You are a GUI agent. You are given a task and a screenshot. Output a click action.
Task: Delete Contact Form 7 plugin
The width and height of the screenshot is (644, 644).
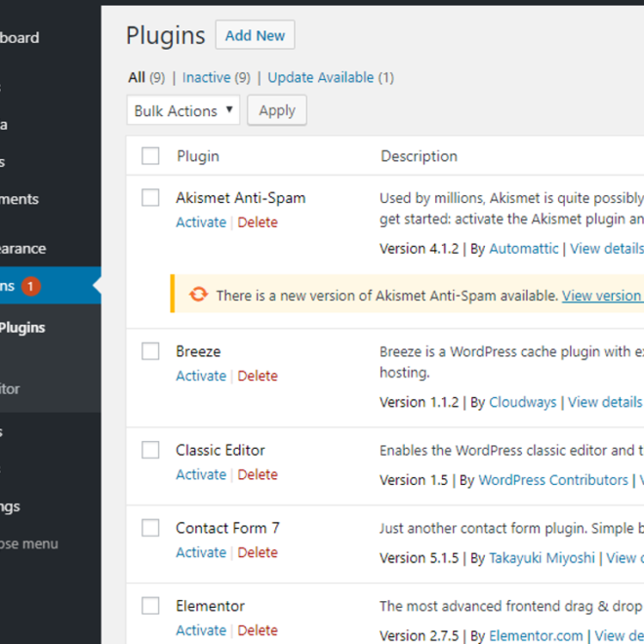[x=258, y=552]
